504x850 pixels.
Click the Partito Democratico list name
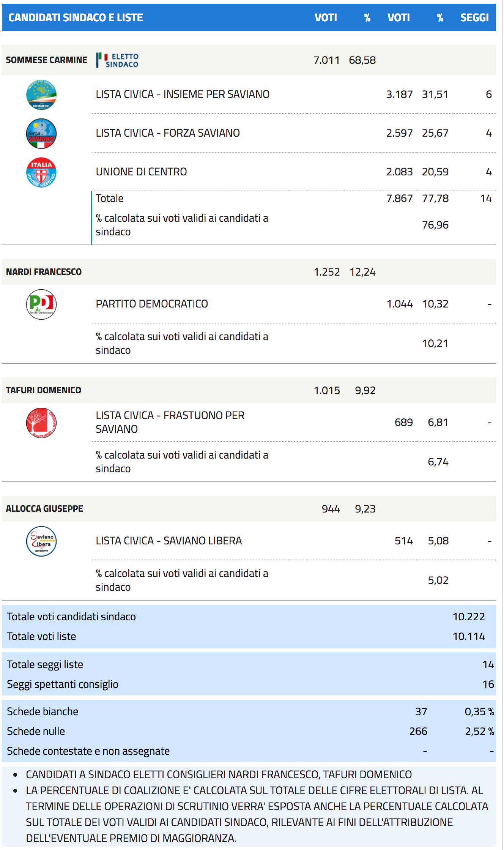pyautogui.click(x=152, y=304)
